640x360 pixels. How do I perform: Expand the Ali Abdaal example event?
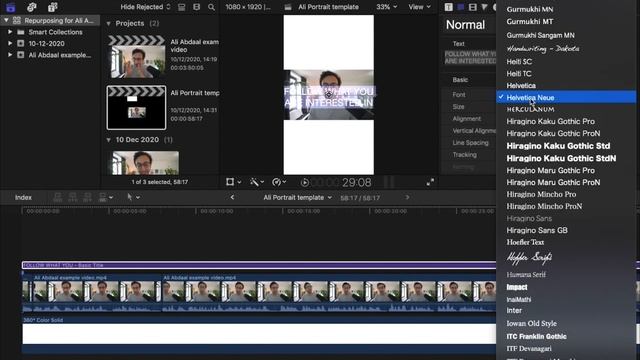click(x=10, y=55)
